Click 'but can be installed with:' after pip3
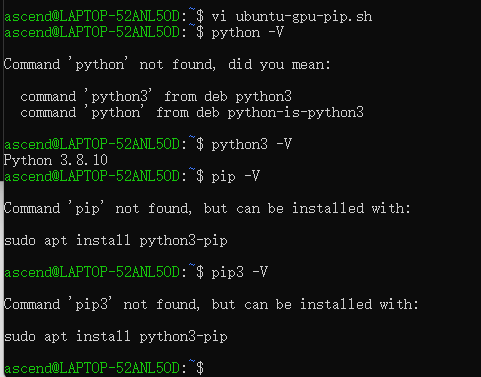Viewport: 481px width, 377px height. [315, 304]
